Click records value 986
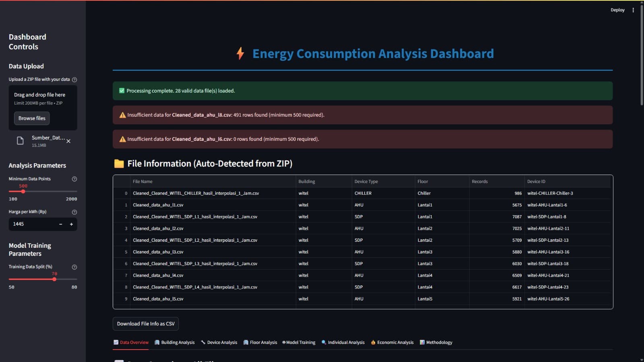 [497, 193]
